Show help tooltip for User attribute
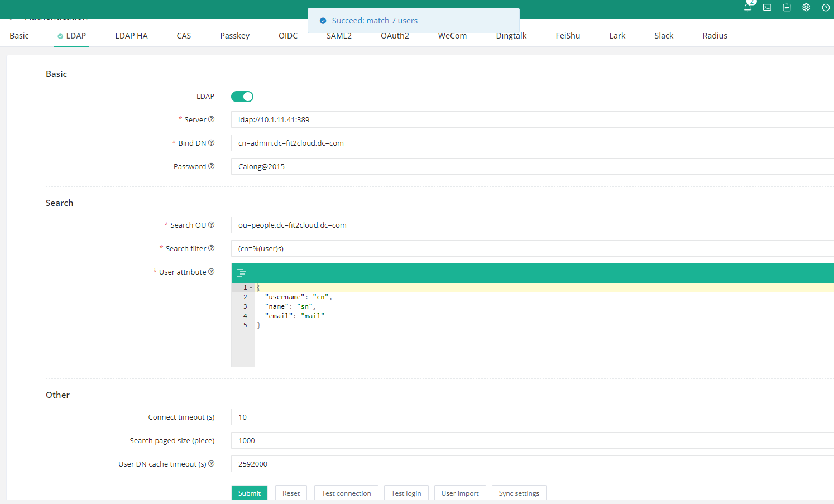The image size is (834, 504). pyautogui.click(x=211, y=271)
